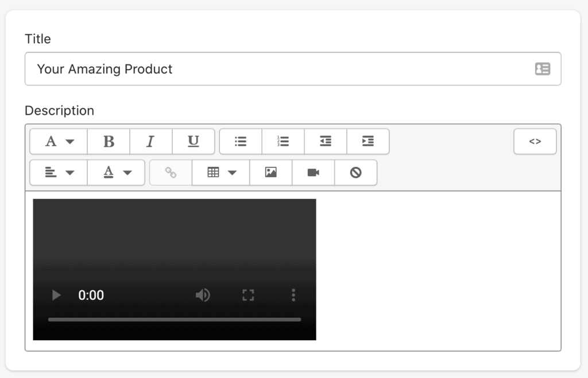Image resolution: width=588 pixels, height=378 pixels.
Task: Insert a bulleted list
Action: tap(241, 142)
